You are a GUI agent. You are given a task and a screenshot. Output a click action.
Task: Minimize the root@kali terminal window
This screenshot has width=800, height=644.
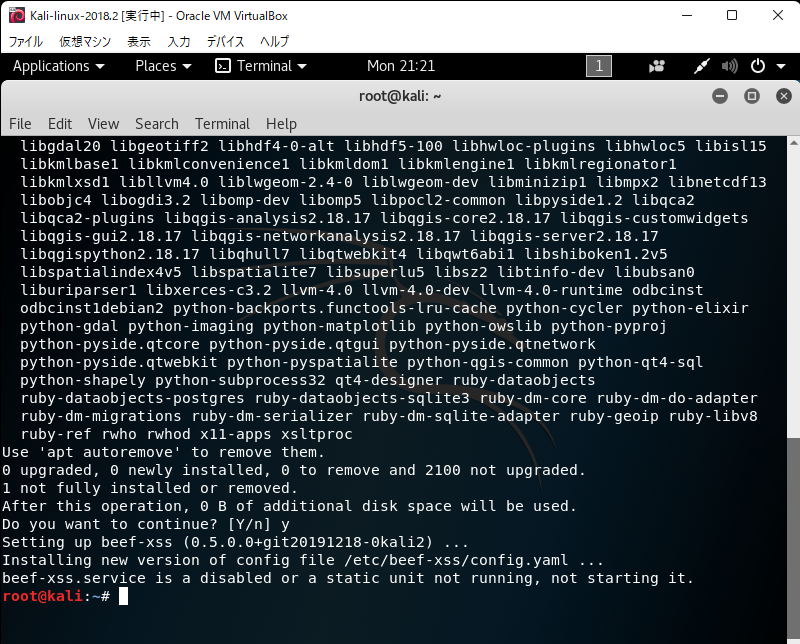(x=720, y=96)
